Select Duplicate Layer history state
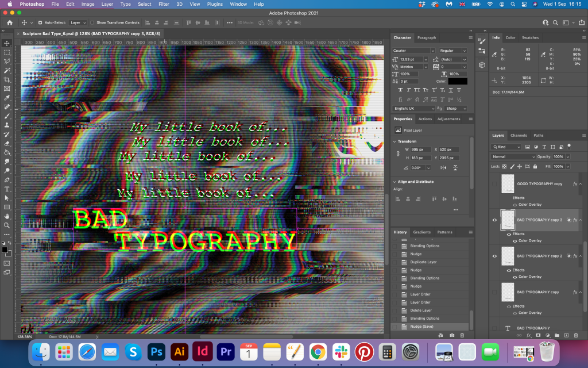This screenshot has width=588, height=368. (x=423, y=262)
